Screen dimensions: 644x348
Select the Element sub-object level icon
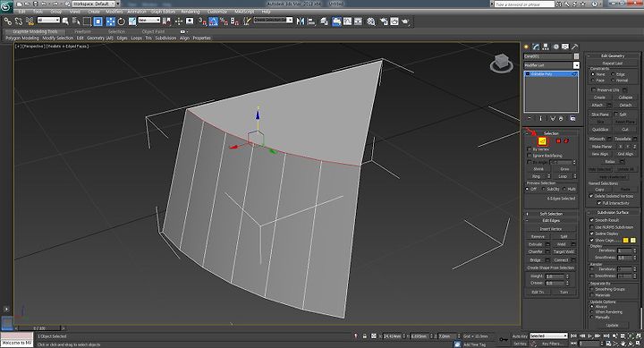point(566,141)
